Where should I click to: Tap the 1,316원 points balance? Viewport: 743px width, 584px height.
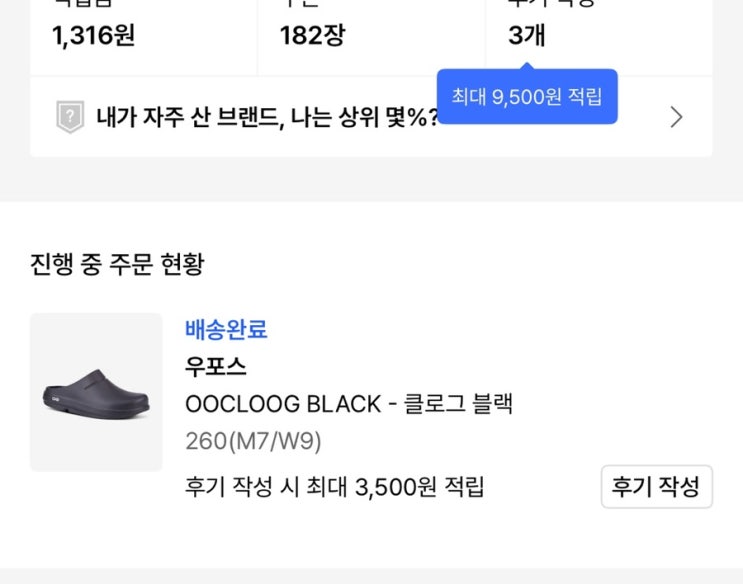(x=93, y=36)
